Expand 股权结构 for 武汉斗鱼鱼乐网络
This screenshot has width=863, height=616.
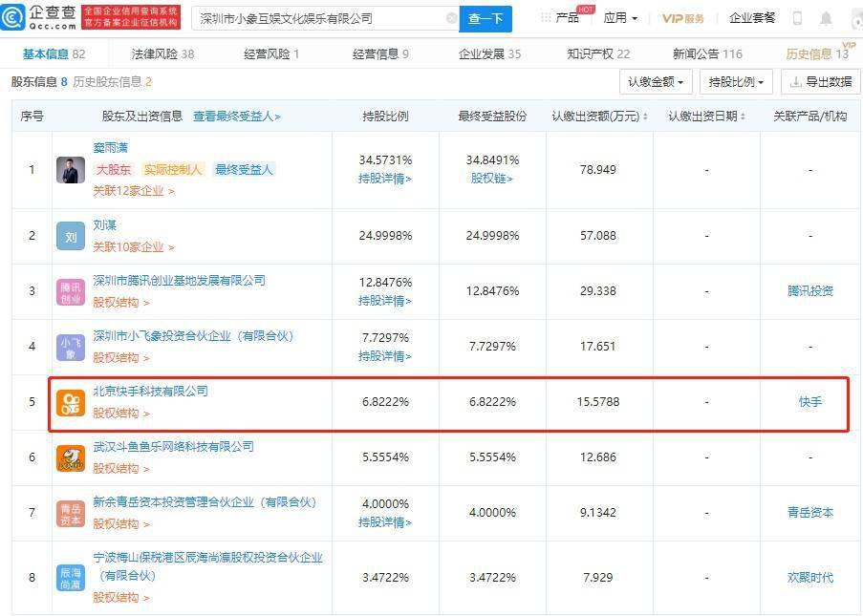[x=121, y=469]
